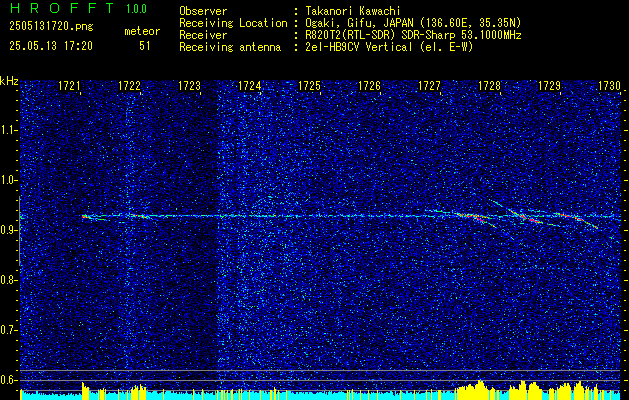Click the 1728 time marker

(489, 85)
